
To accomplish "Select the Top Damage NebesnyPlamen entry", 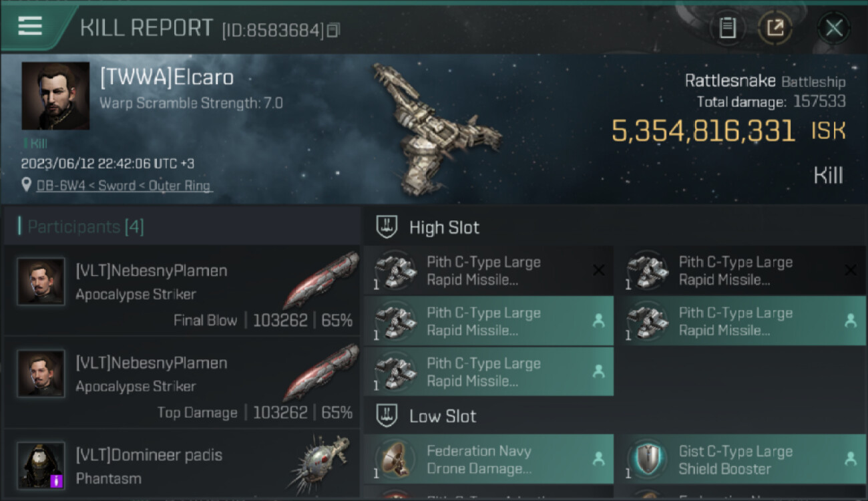I will 182,383.
